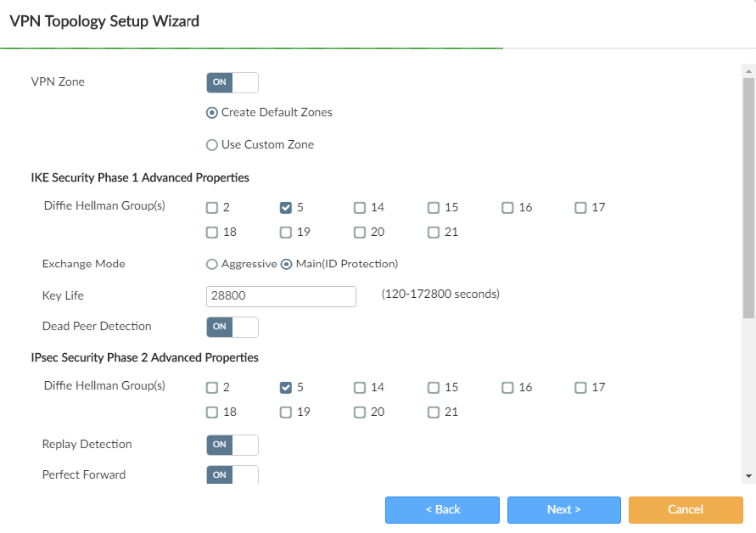Uncheck Group 5 in IPsec Phase 2
Image resolution: width=756 pixels, height=533 pixels.
click(x=286, y=387)
